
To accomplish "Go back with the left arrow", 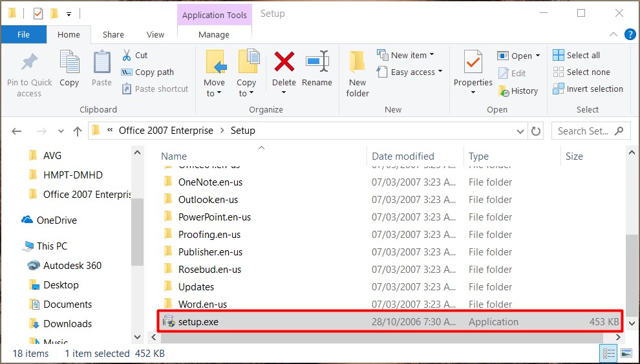I will [16, 131].
